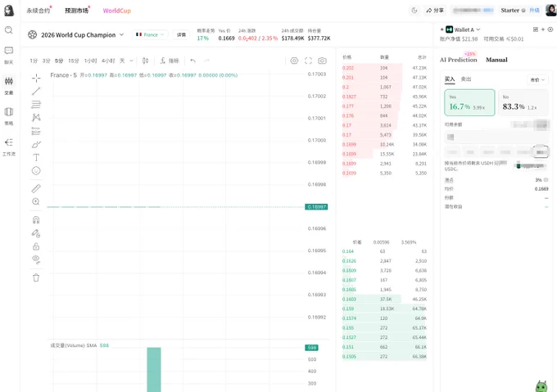Switch to the 永续合约 tab
557x392 pixels.
point(38,11)
